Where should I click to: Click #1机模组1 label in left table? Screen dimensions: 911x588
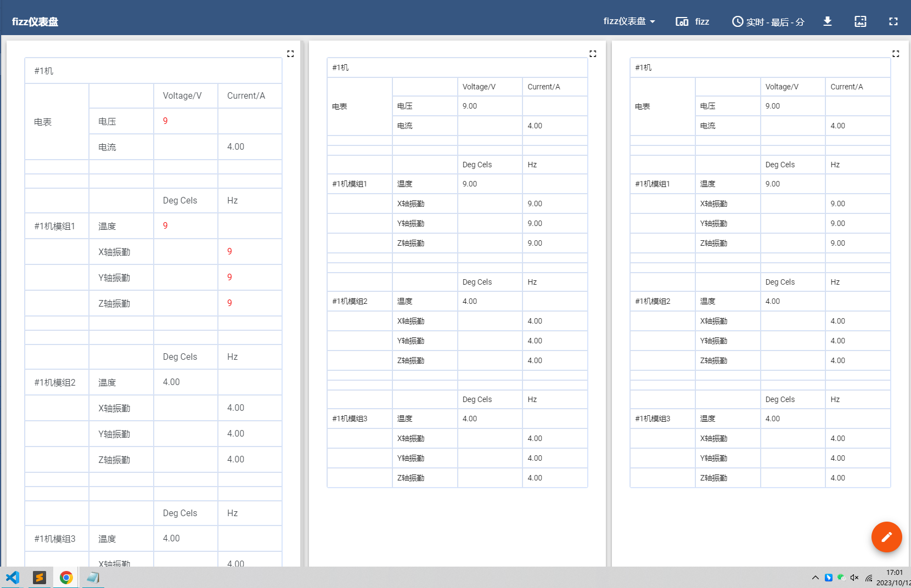tap(54, 226)
